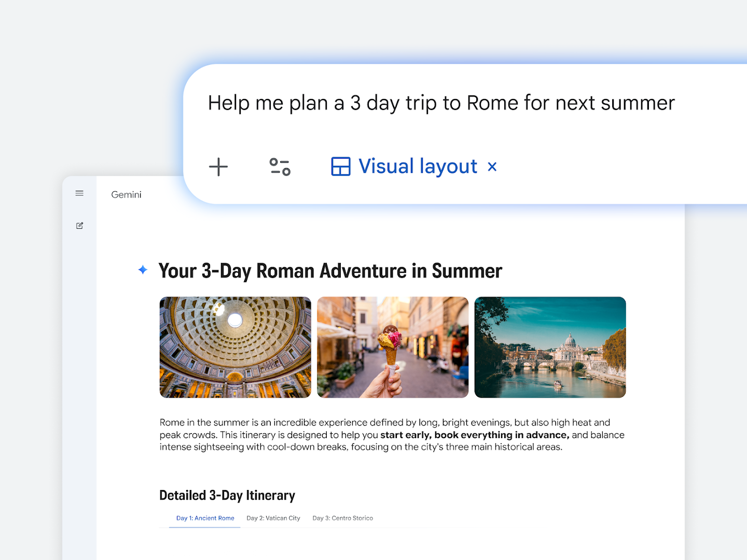Click the prompt text asking about a Rome trip
This screenshot has height=560, width=747.
pyautogui.click(x=441, y=103)
